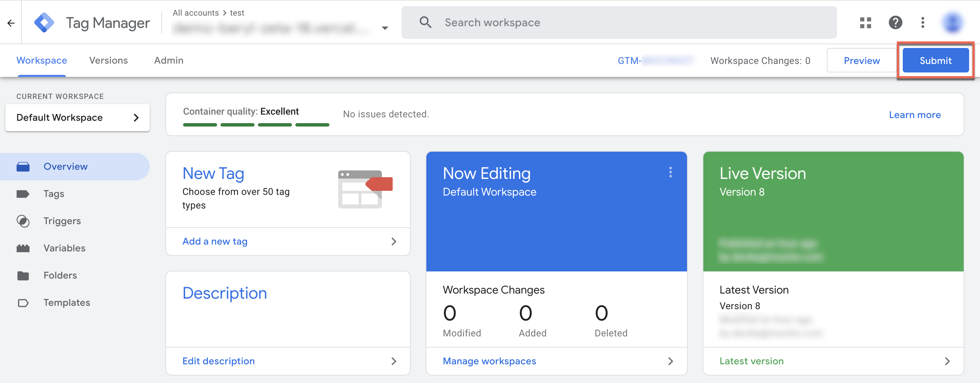The width and height of the screenshot is (980, 383).
Task: Open the three-dot overflow menu top right
Action: 922,22
